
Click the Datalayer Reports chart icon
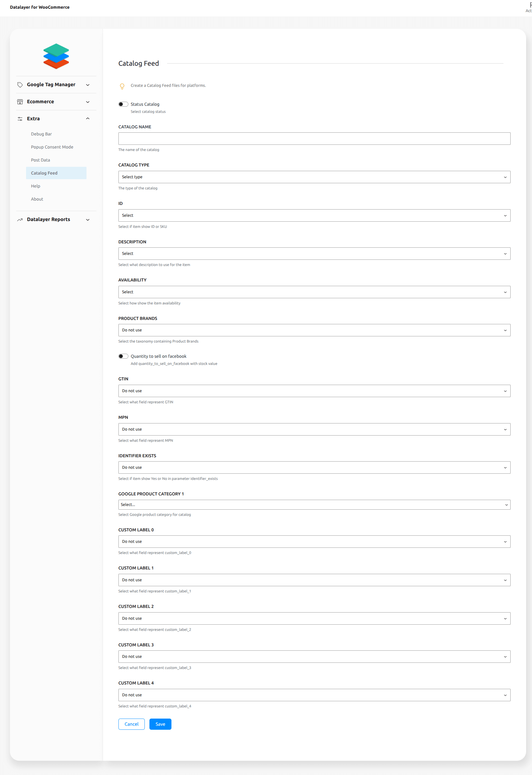click(20, 219)
